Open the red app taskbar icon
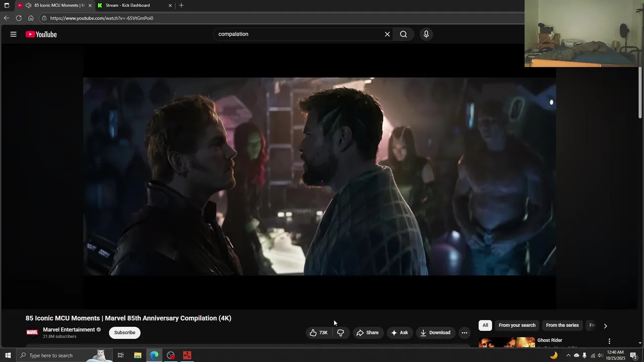 point(187,355)
